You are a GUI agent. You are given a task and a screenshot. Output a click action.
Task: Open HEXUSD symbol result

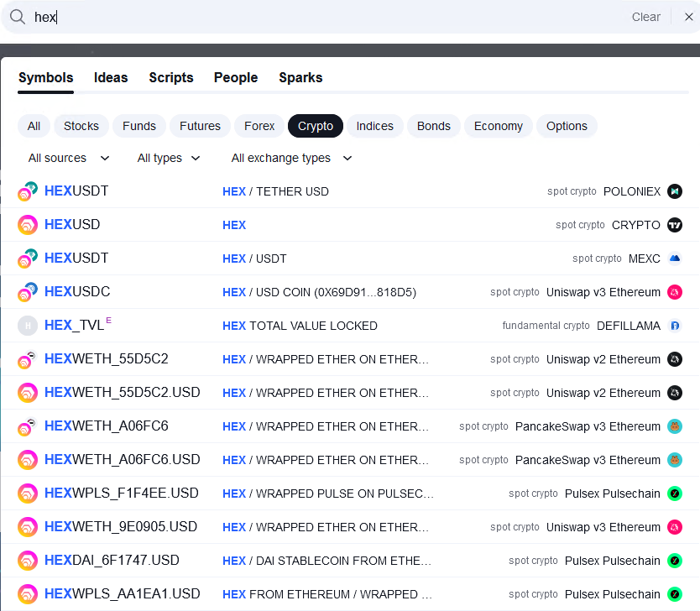350,225
